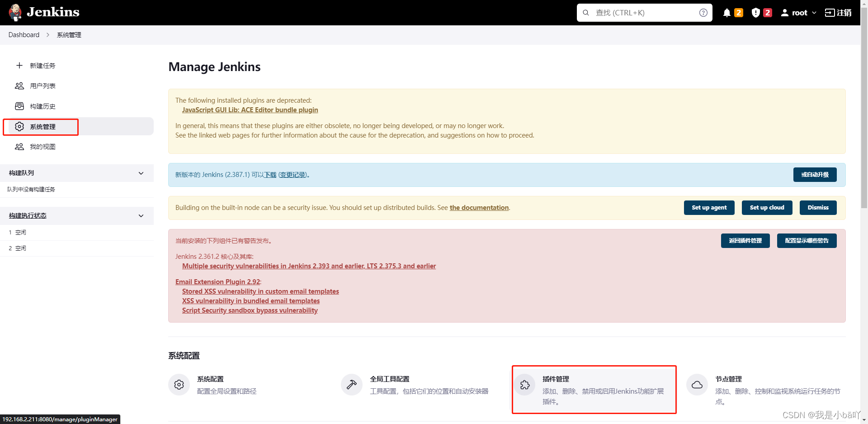Click the search magnifier icon
868x424 pixels.
click(x=586, y=13)
